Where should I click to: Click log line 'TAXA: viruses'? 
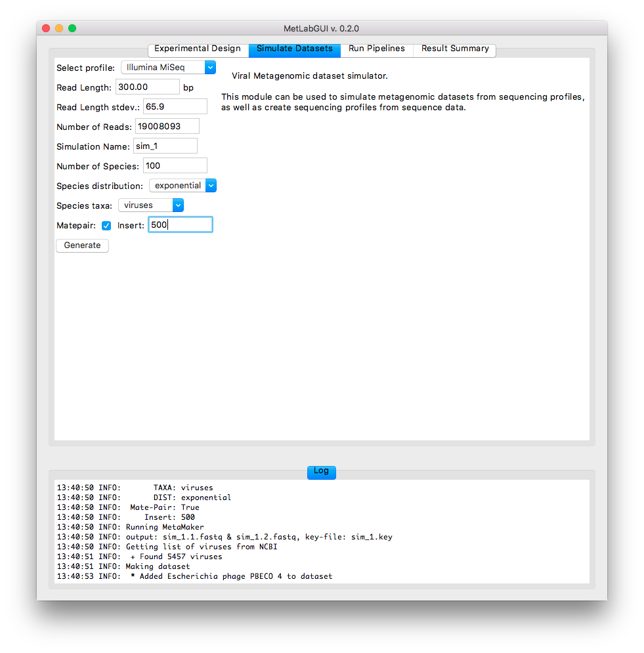135,488
